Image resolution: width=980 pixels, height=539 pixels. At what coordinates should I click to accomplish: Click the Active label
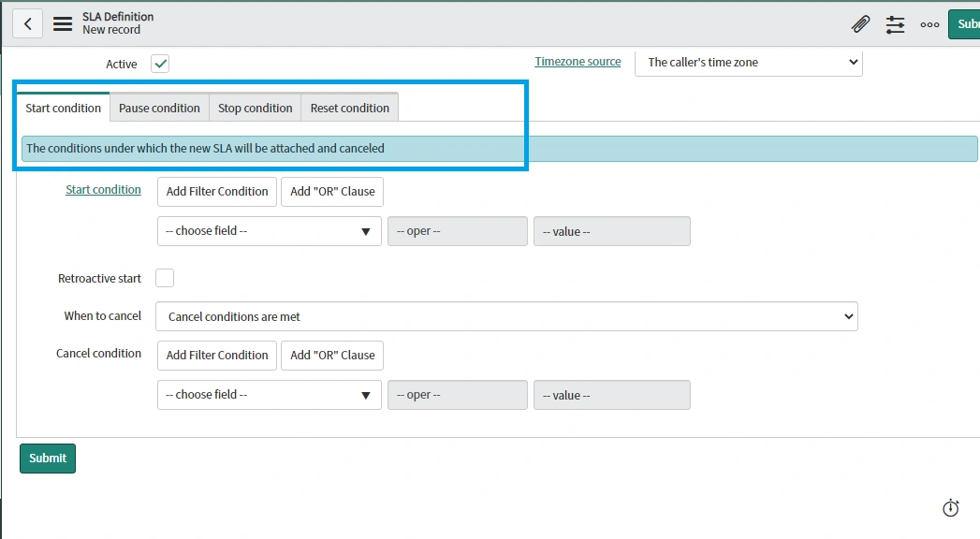[x=122, y=65]
